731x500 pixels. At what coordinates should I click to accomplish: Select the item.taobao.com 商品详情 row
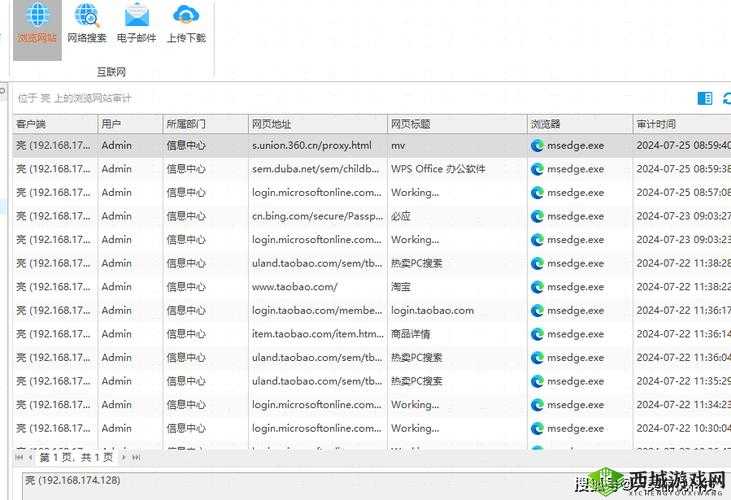pos(315,334)
